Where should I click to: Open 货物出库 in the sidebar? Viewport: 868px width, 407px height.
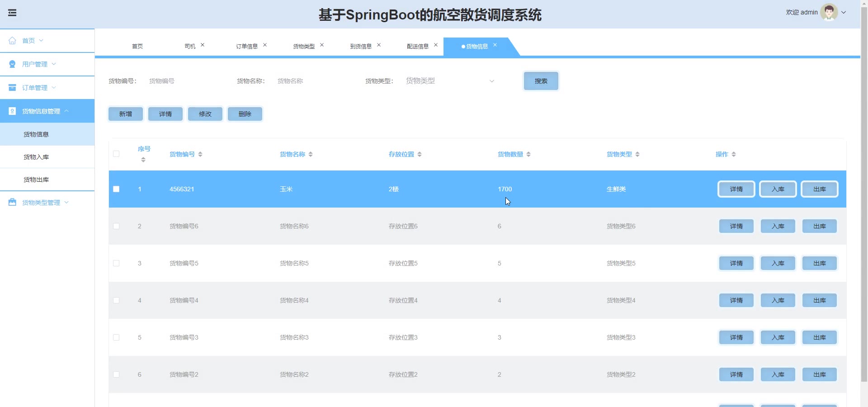click(x=47, y=180)
